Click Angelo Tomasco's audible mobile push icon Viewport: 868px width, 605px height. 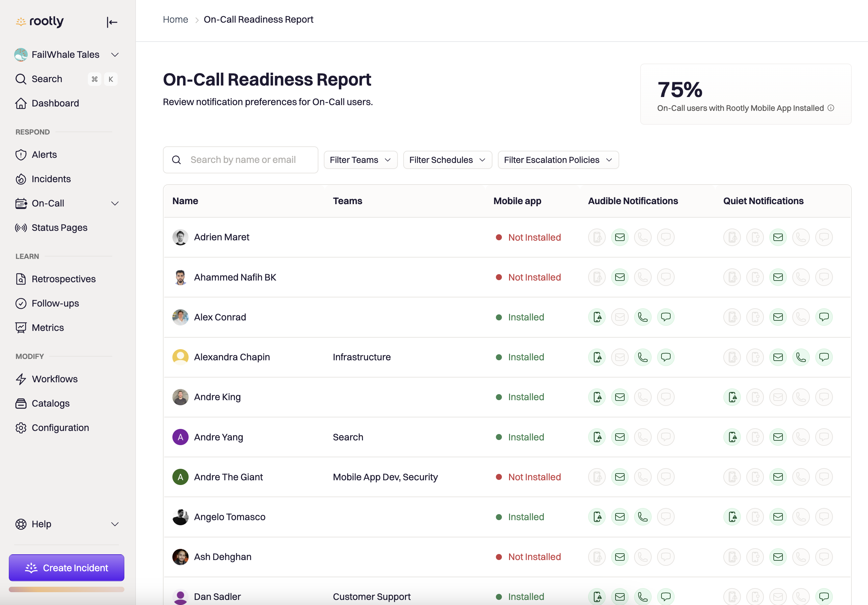(x=597, y=517)
